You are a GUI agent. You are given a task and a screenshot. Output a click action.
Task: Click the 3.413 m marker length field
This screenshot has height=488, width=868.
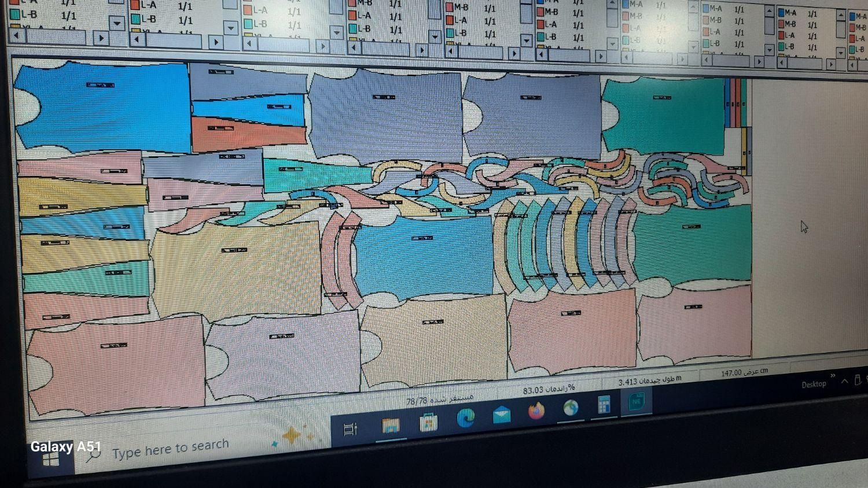[650, 380]
